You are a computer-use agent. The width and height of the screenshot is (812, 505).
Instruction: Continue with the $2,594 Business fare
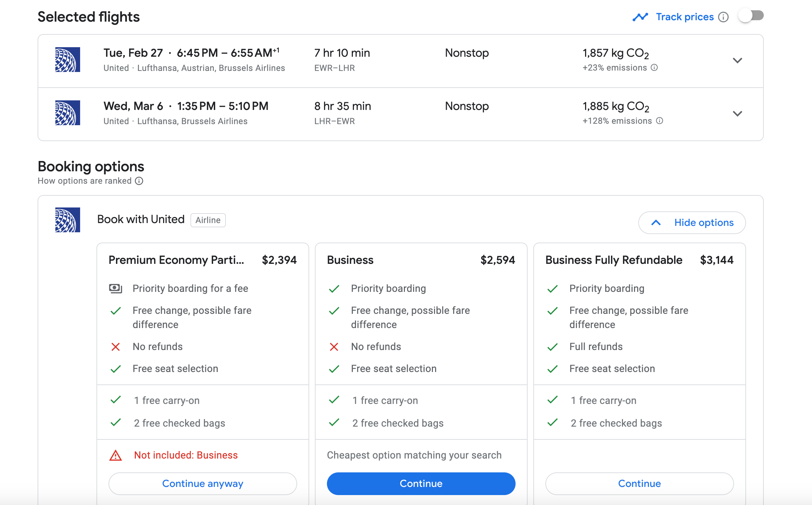pyautogui.click(x=421, y=484)
